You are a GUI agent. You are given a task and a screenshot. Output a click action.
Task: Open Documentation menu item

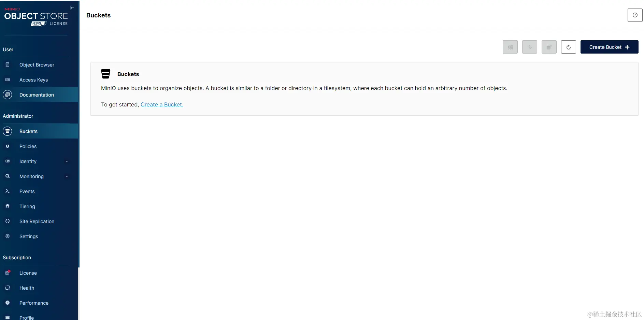39,95
